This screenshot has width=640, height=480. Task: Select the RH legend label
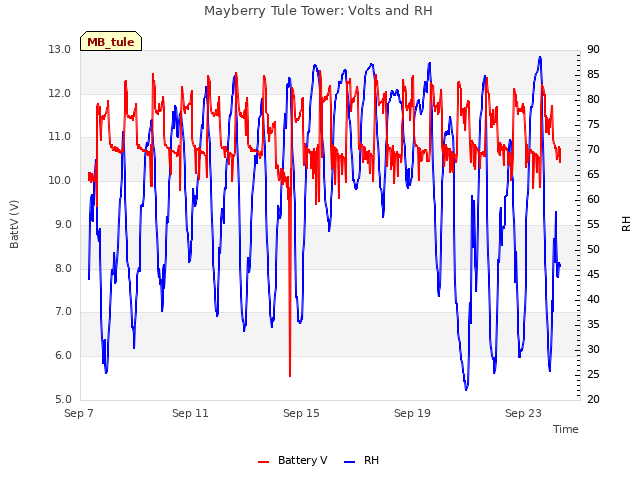[371, 460]
